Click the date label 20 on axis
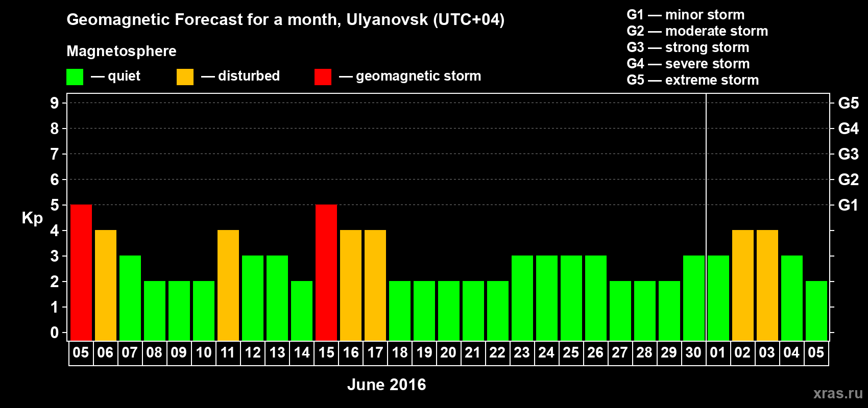This screenshot has width=868, height=408. [x=448, y=352]
